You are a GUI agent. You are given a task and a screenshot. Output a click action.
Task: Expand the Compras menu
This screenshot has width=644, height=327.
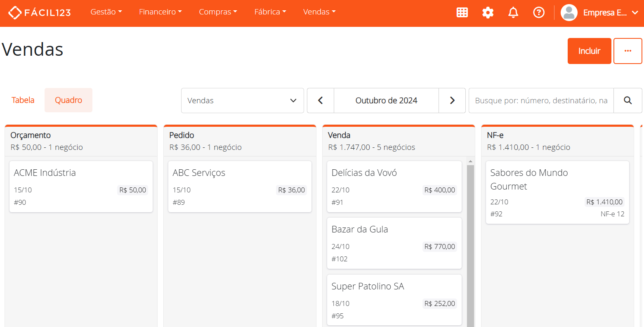218,12
